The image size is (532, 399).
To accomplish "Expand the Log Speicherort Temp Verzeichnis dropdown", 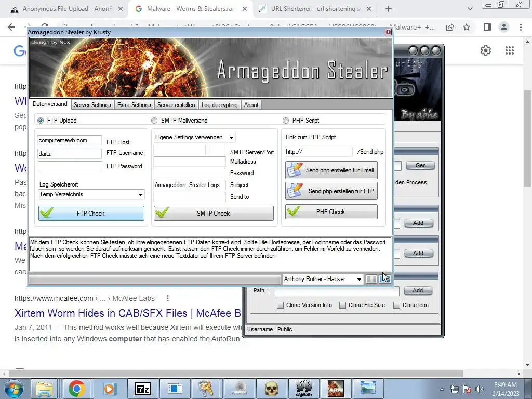I will coord(91,194).
